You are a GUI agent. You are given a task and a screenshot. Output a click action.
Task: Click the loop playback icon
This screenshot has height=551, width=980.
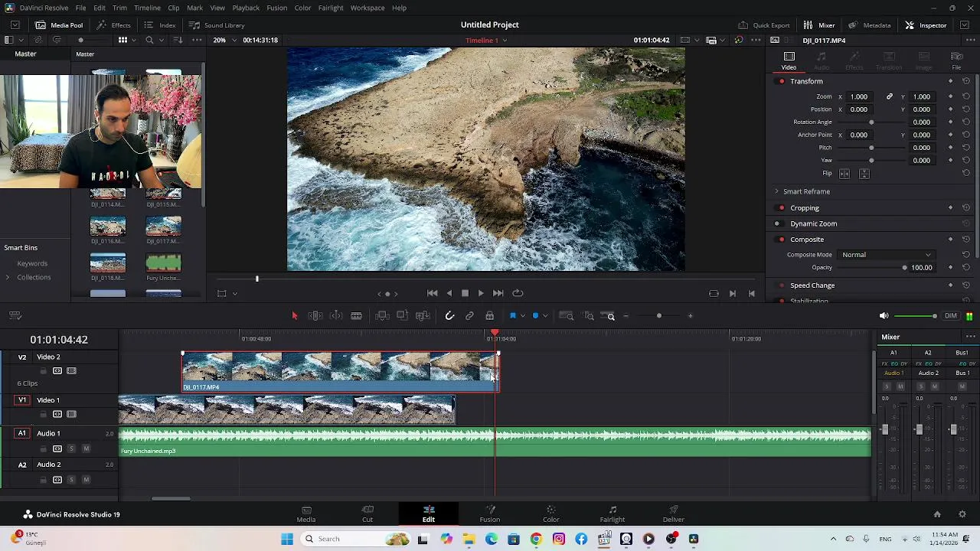pos(518,293)
